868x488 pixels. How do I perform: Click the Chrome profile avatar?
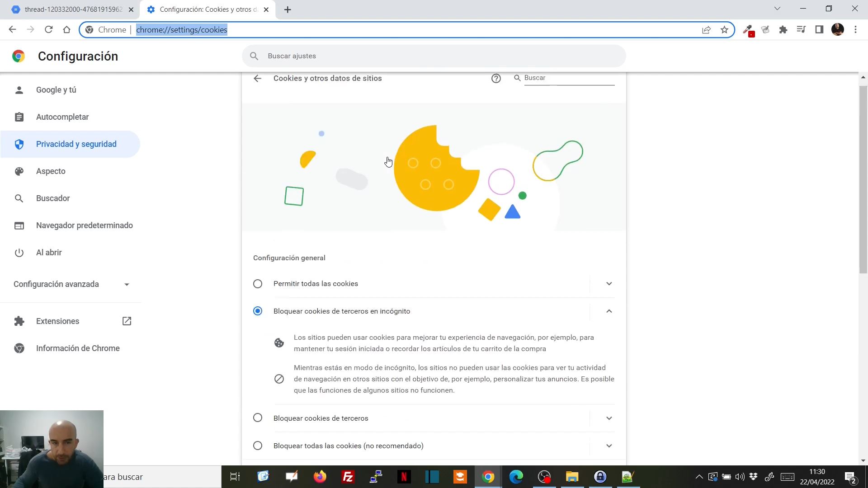coord(838,29)
